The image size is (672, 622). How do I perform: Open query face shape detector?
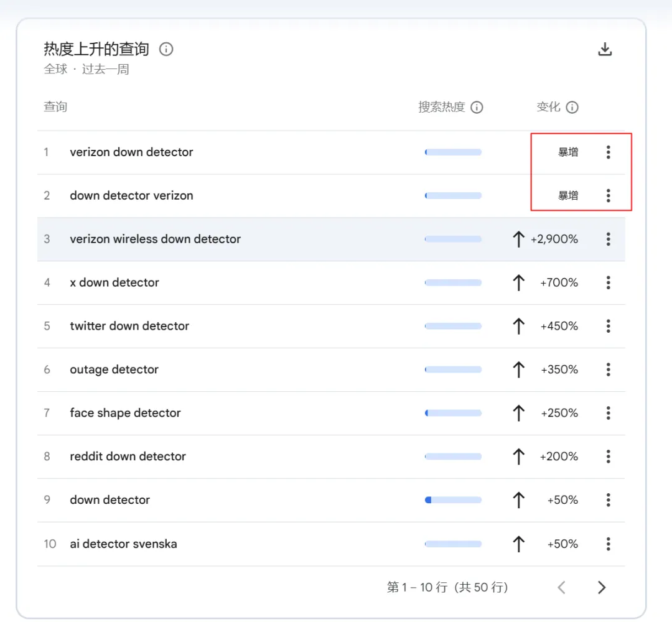125,413
